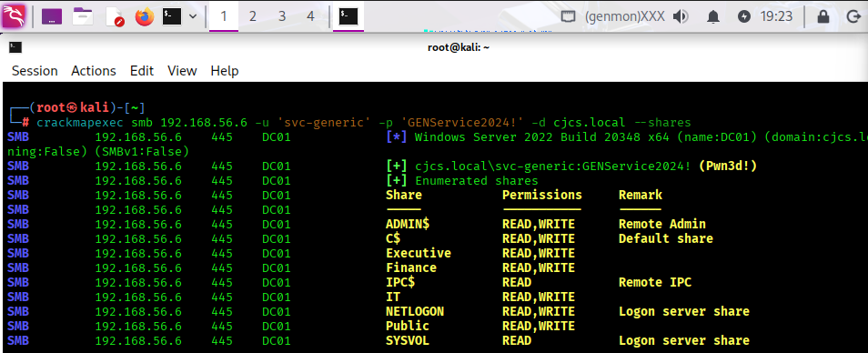Click the 'Remote Admin' remark

pos(662,224)
